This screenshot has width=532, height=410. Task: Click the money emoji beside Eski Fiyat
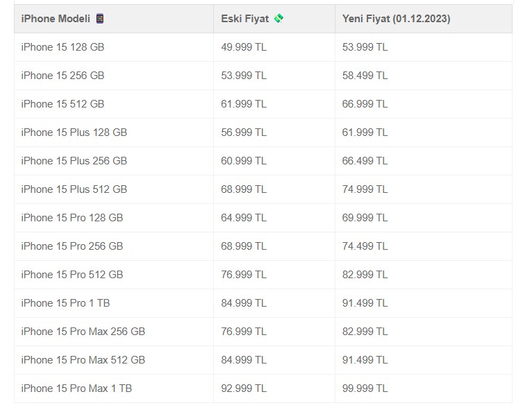(279, 18)
